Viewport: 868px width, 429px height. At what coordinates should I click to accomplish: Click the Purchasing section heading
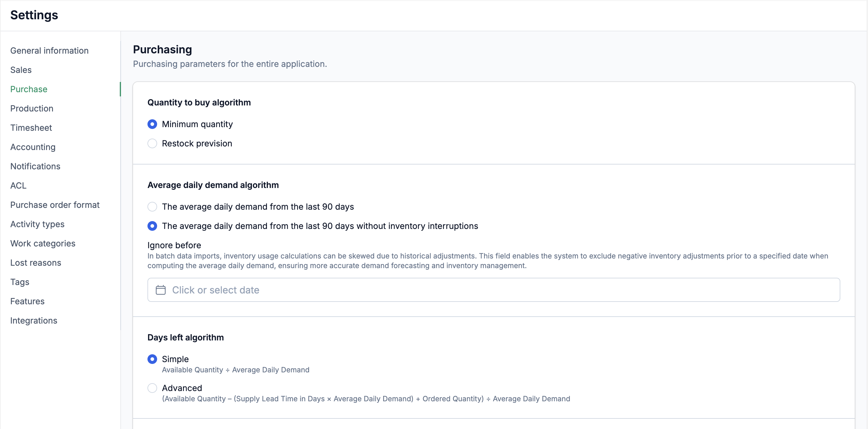(163, 49)
